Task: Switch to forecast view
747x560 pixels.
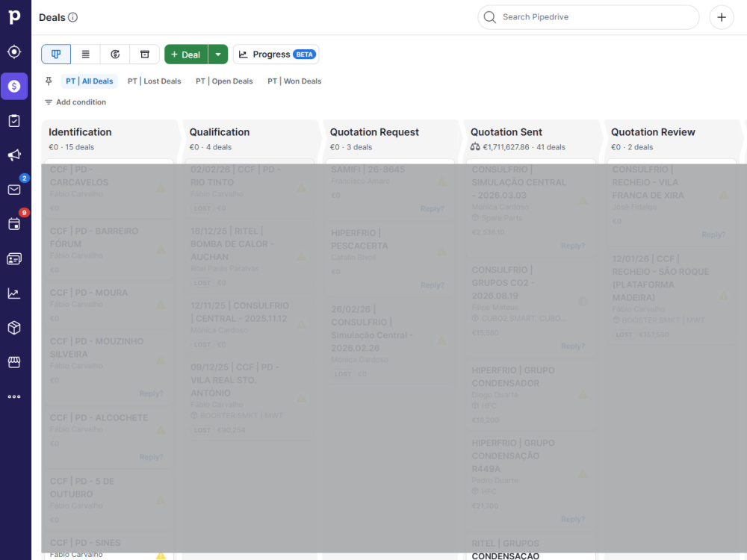Action: pos(115,55)
